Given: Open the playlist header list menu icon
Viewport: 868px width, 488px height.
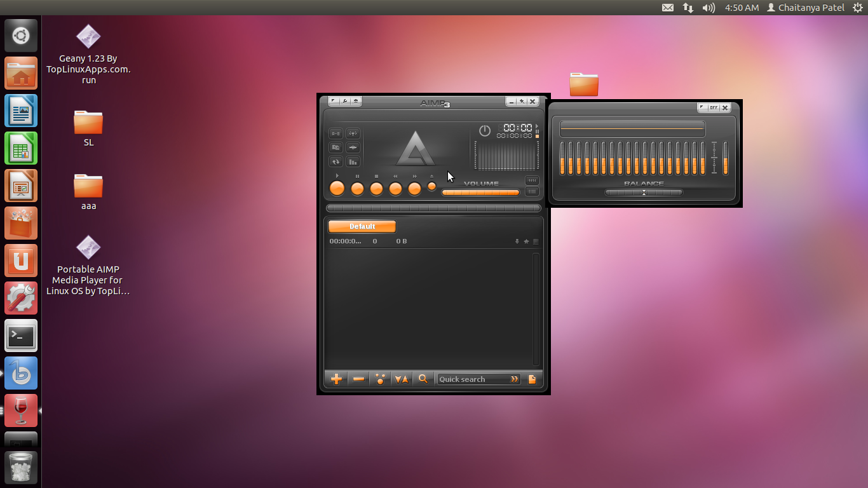Looking at the screenshot, I should pos(536,241).
